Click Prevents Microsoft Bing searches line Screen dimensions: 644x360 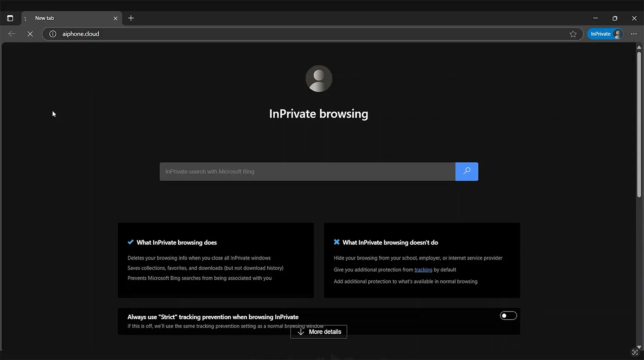click(x=200, y=278)
